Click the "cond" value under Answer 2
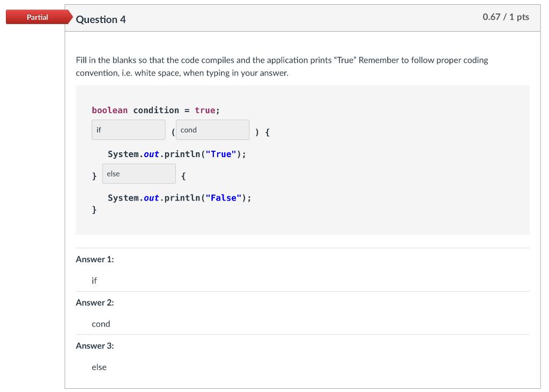Screen dimensions: 549x392 (101, 324)
